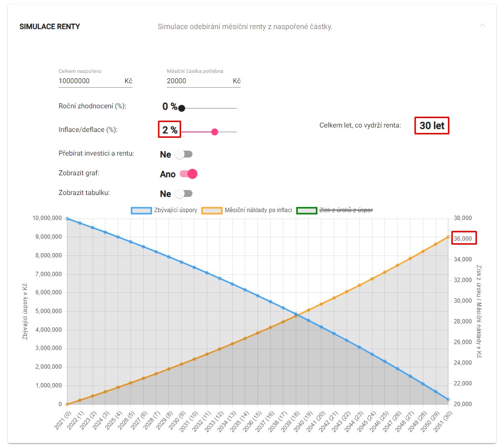Enable Přebírat investici a rentu switch

(x=185, y=154)
